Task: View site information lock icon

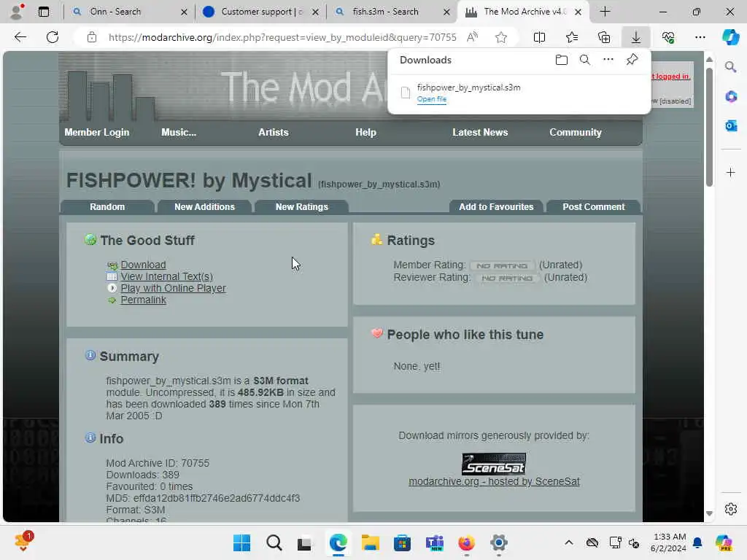Action: click(92, 37)
